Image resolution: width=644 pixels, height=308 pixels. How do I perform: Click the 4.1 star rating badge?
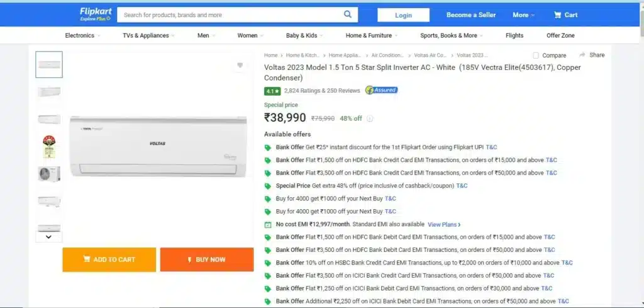272,91
